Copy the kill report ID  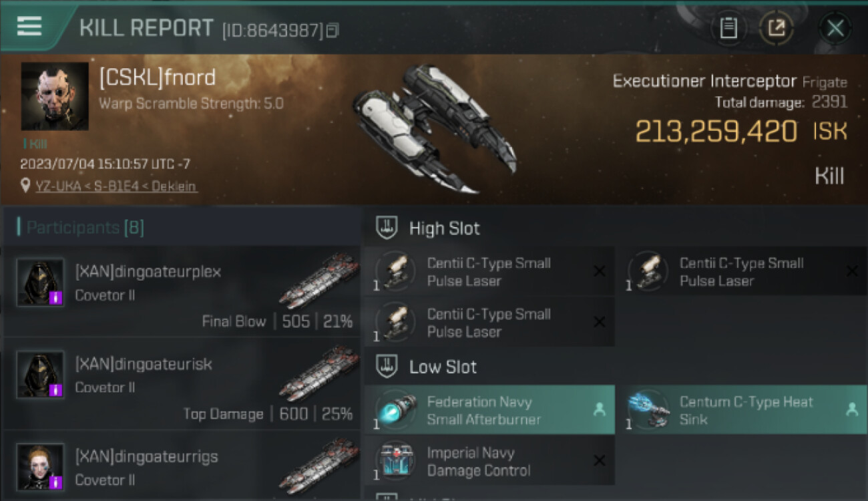point(333,30)
